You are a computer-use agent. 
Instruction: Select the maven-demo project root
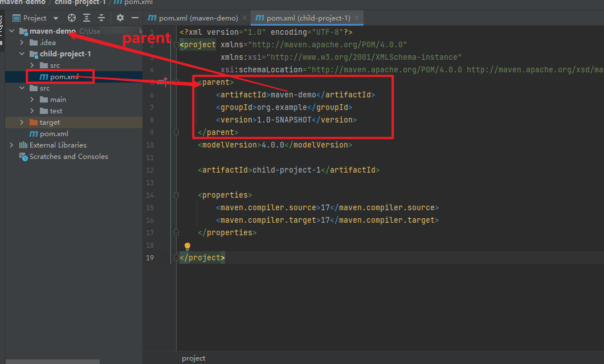[52, 31]
